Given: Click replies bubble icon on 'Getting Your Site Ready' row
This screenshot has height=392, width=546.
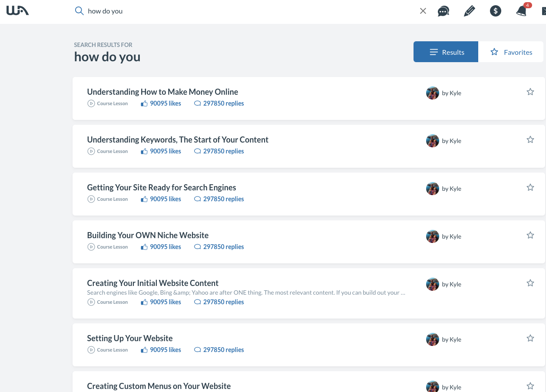Looking at the screenshot, I should 198,199.
